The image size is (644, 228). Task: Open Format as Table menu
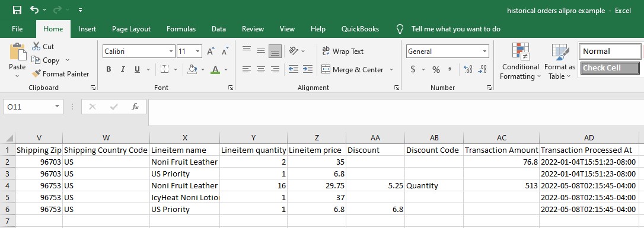coord(559,61)
